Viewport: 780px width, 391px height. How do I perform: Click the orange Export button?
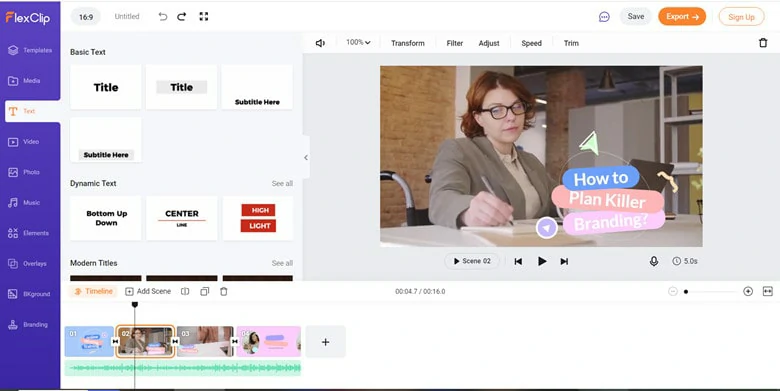coord(682,16)
